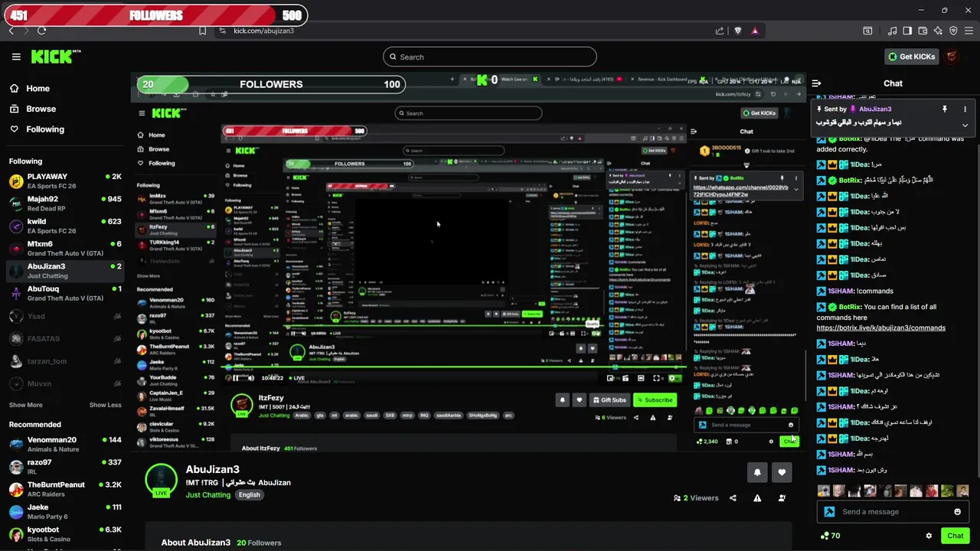Click the 20 Followers text in About section
Image resolution: width=980 pixels, height=551 pixels.
tap(259, 543)
